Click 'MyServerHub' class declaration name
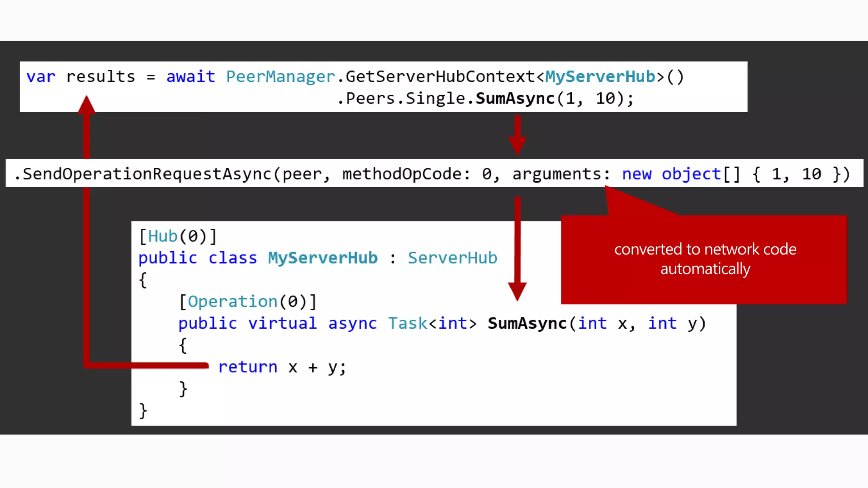This screenshot has height=488, width=868. [323, 258]
